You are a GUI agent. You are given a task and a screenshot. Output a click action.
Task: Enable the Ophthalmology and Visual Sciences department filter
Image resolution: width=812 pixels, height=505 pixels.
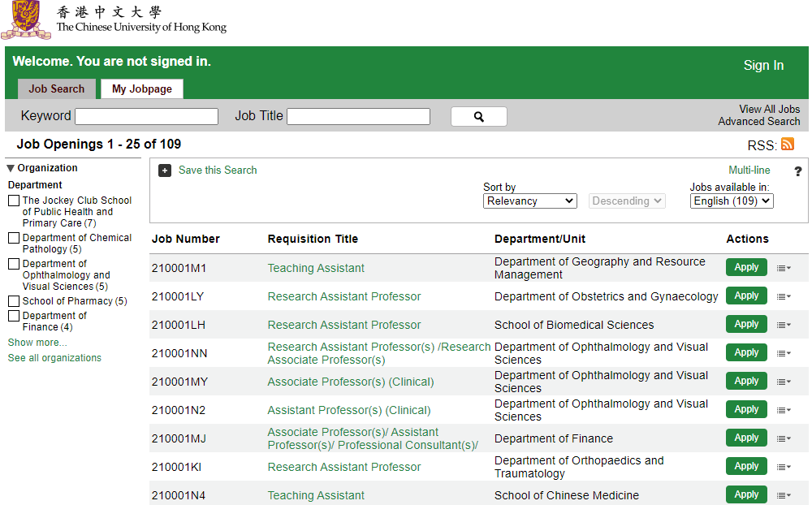(x=14, y=264)
